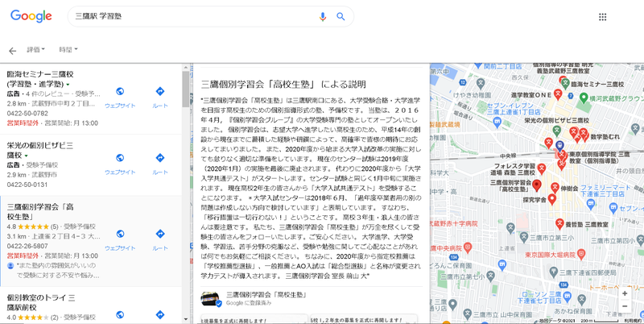
Task: Click the 養哲塾 三鷹教室 map pin
Action: tap(559, 224)
